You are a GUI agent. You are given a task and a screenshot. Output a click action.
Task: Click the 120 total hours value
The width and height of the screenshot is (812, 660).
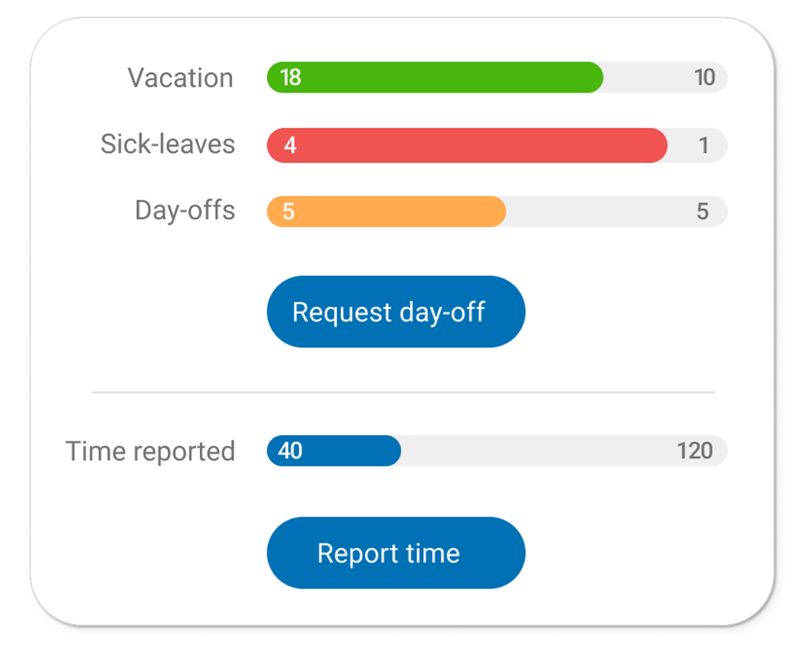pyautogui.click(x=694, y=451)
